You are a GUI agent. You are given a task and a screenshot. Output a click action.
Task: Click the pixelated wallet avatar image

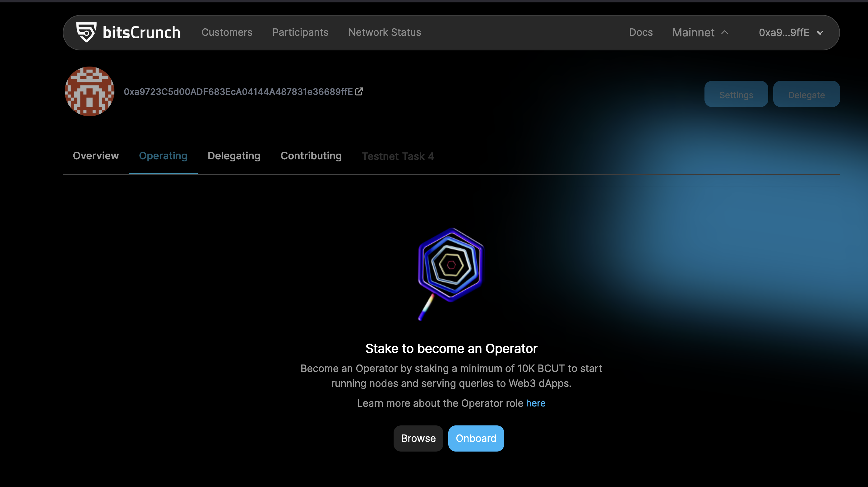(89, 91)
